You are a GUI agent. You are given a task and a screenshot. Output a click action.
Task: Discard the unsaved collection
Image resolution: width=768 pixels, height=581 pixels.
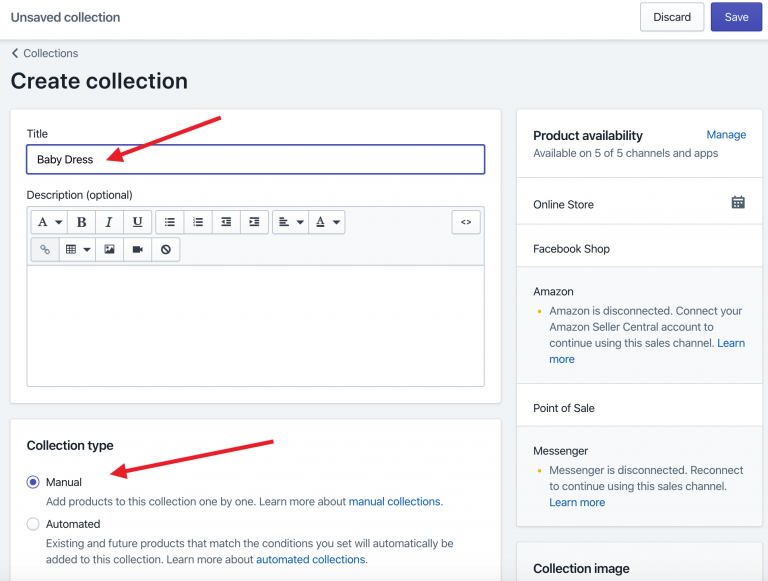click(672, 17)
